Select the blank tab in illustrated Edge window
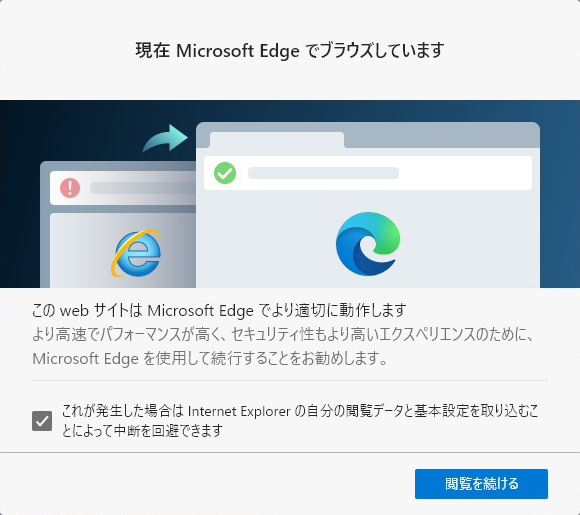This screenshot has height=515, width=580. pos(277,140)
